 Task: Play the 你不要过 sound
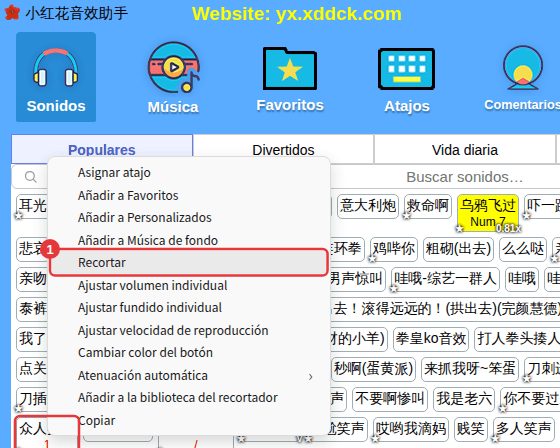tap(530, 399)
